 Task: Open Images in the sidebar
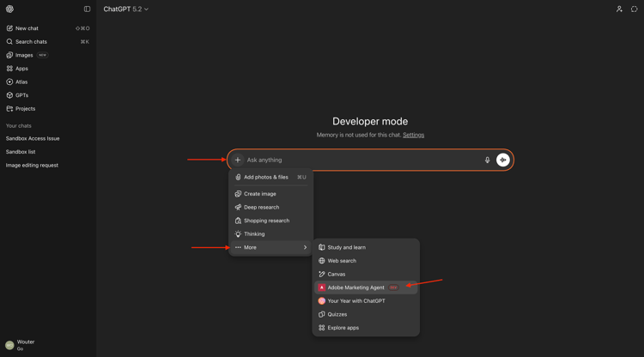pos(24,55)
